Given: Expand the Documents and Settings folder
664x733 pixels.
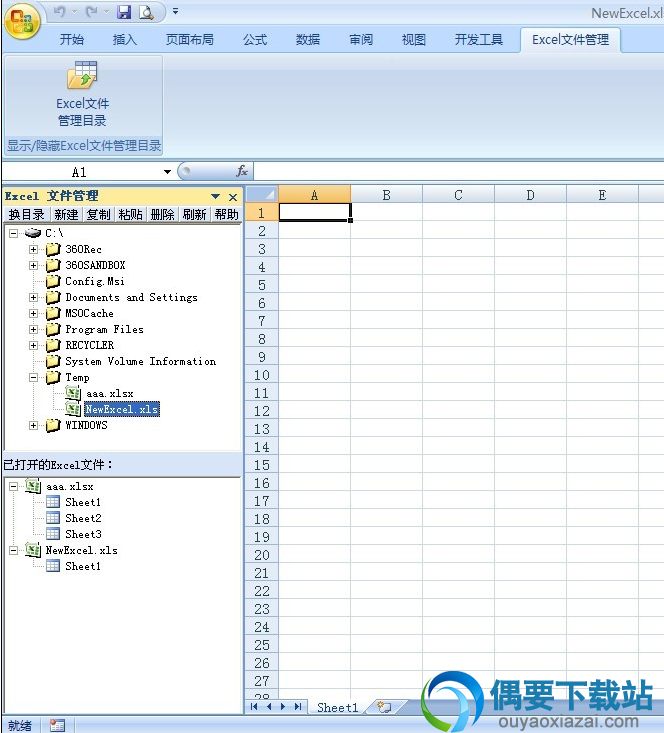Looking at the screenshot, I should pos(33,297).
